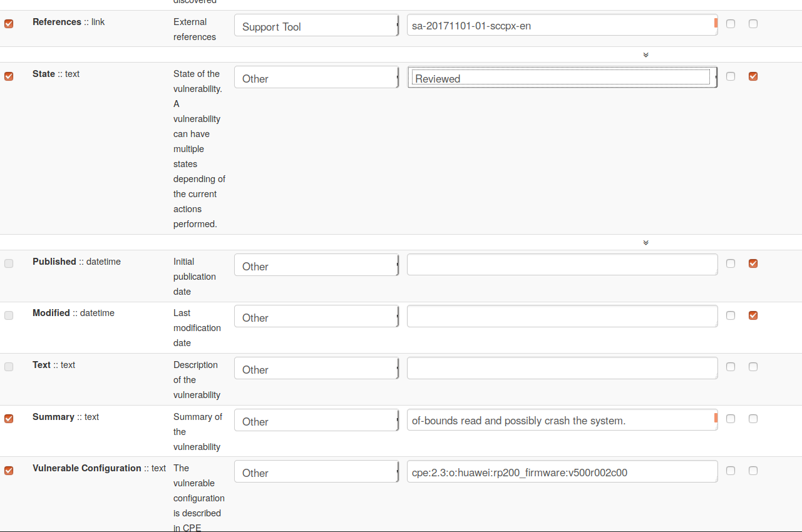Click double-chevron icon below the State row
Image resolution: width=802 pixels, height=532 pixels.
pyautogui.click(x=645, y=243)
